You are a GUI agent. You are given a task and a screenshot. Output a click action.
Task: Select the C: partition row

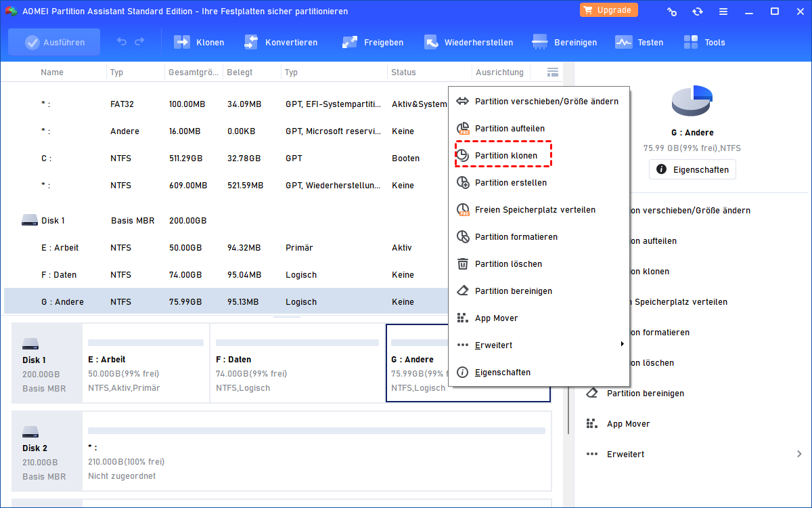click(226, 158)
